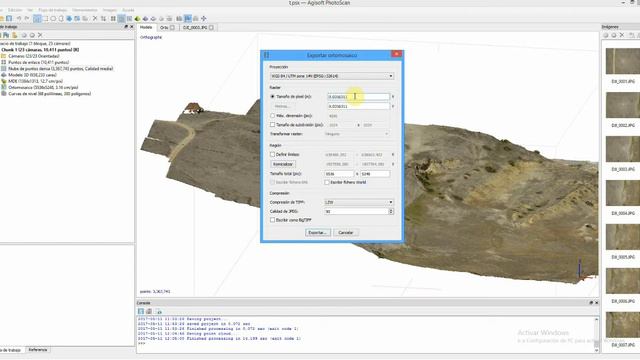Open the Transformar ráster dropdown
The height and width of the screenshot is (360, 640).
pos(356,134)
